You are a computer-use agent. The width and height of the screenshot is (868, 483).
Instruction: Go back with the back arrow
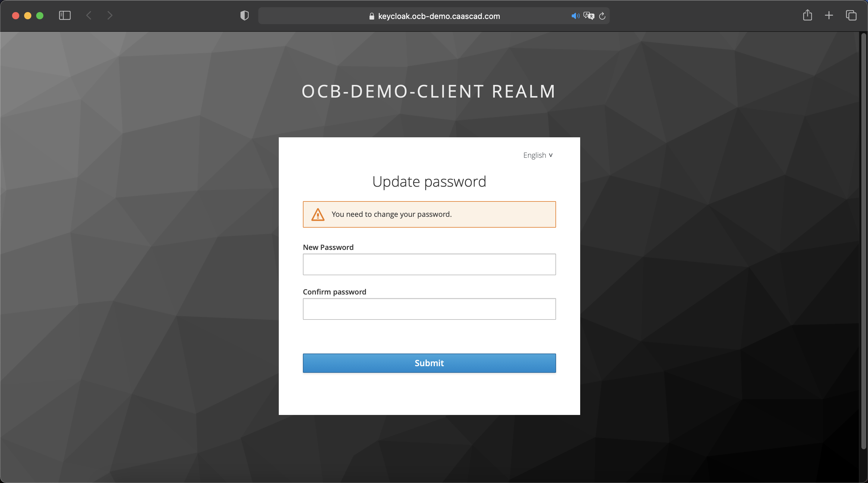coord(89,15)
